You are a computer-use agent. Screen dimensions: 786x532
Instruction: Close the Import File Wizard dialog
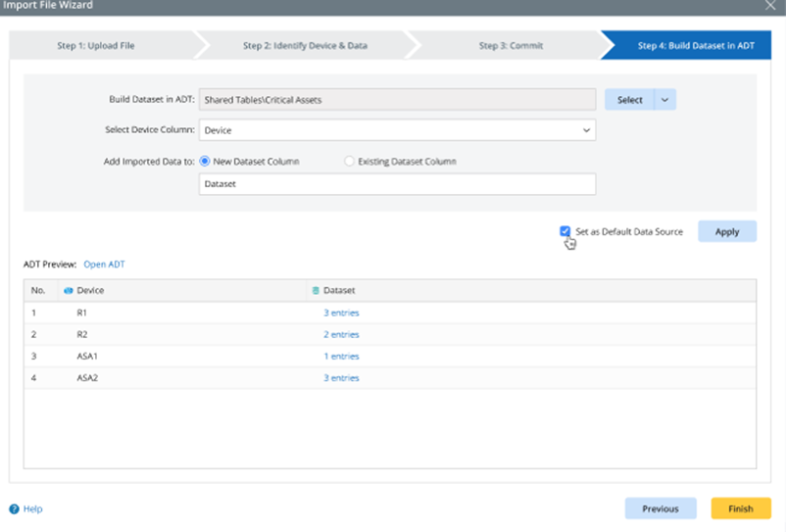(769, 6)
